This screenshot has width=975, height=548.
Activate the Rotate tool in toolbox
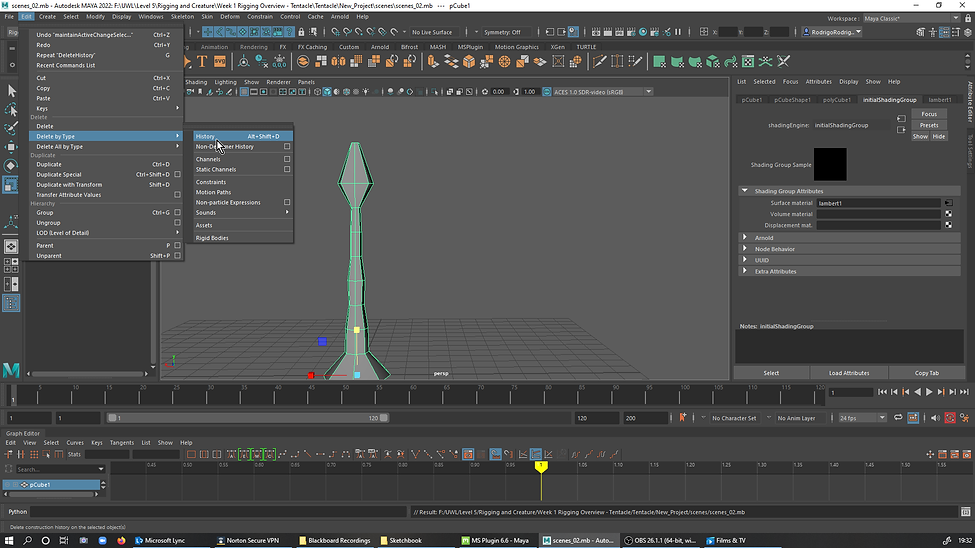tap(11, 165)
